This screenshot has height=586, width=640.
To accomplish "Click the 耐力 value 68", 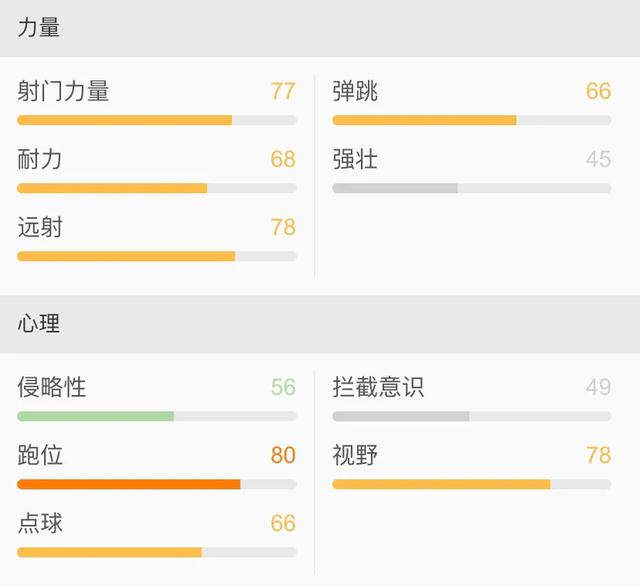I will tap(283, 159).
